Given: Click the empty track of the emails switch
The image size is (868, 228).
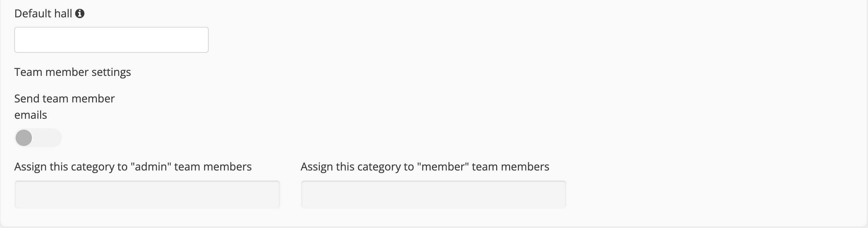Looking at the screenshot, I should [48, 138].
